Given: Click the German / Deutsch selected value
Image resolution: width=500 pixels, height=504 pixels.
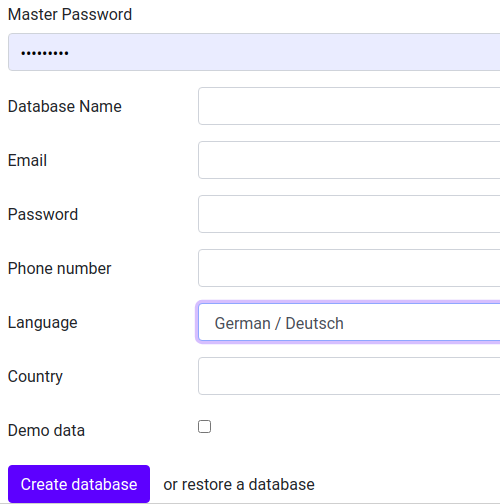Looking at the screenshot, I should (x=279, y=323).
